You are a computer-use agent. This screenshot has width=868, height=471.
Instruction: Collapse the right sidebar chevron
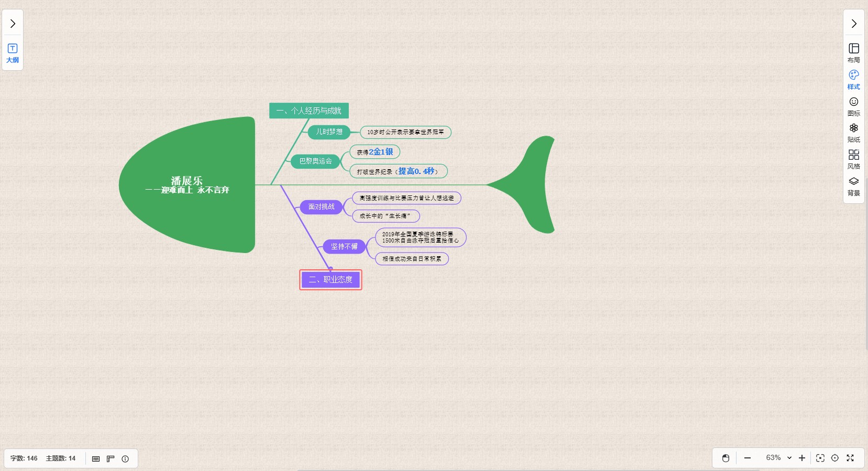[x=853, y=24]
